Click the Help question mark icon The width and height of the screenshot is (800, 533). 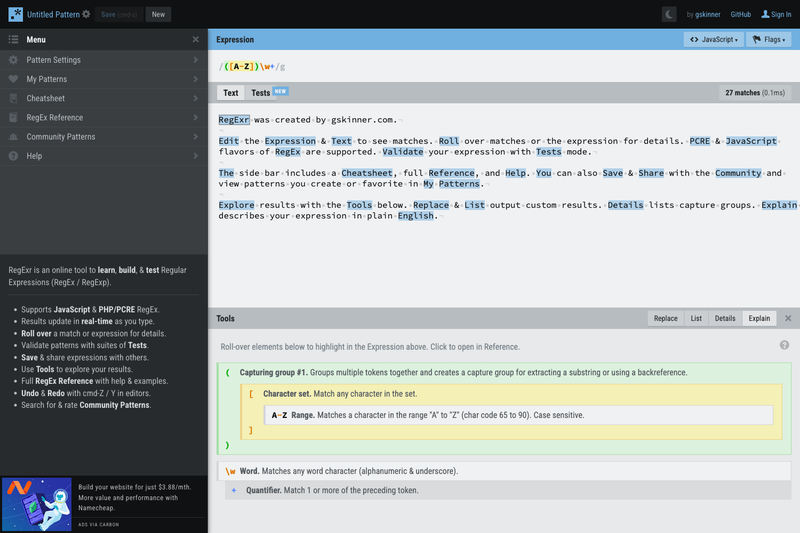click(x=13, y=156)
